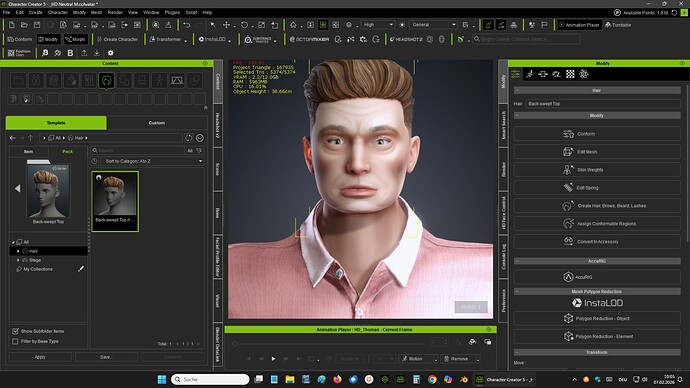Image resolution: width=690 pixels, height=388 pixels.
Task: Select the Stage category icon in Content panel
Action: (177, 81)
